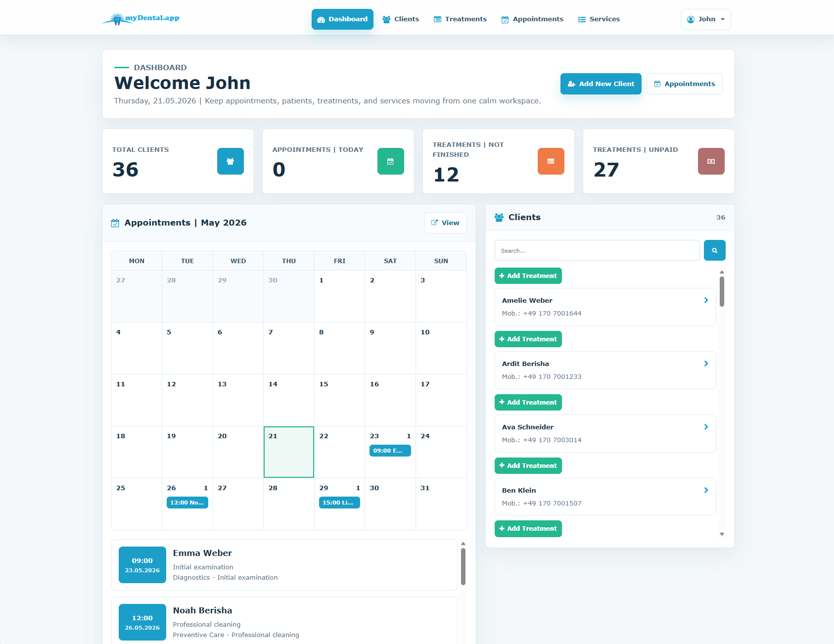The image size is (834, 644).
Task: Add Treatment above Ava Schneider
Action: [x=528, y=403]
